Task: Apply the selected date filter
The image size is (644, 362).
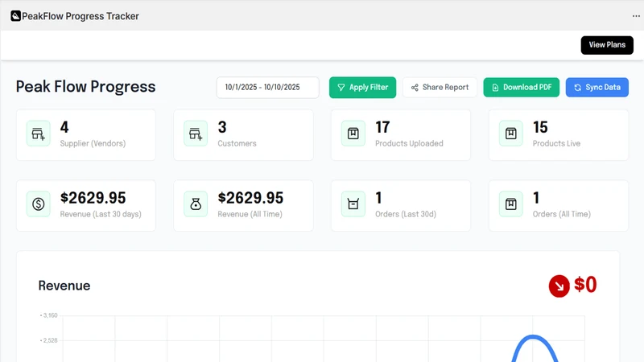Action: click(x=362, y=87)
